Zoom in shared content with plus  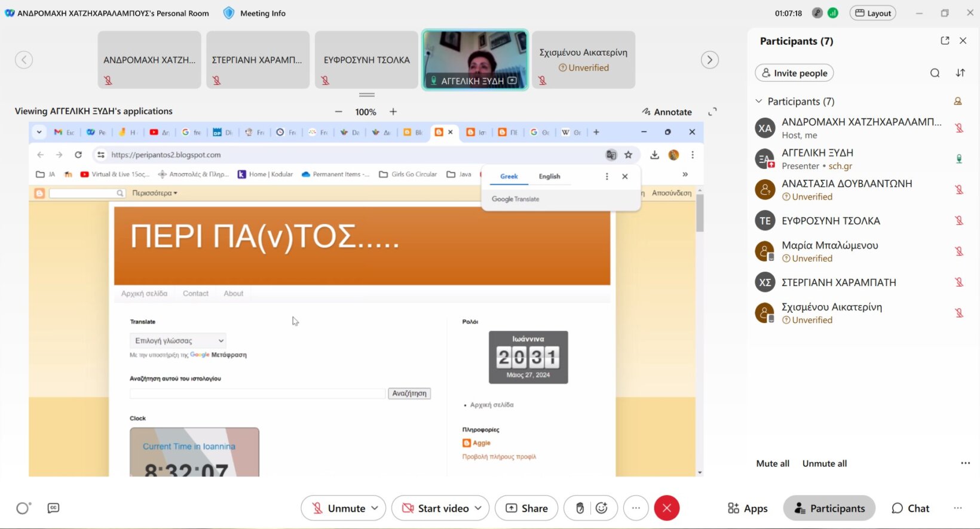click(x=393, y=112)
